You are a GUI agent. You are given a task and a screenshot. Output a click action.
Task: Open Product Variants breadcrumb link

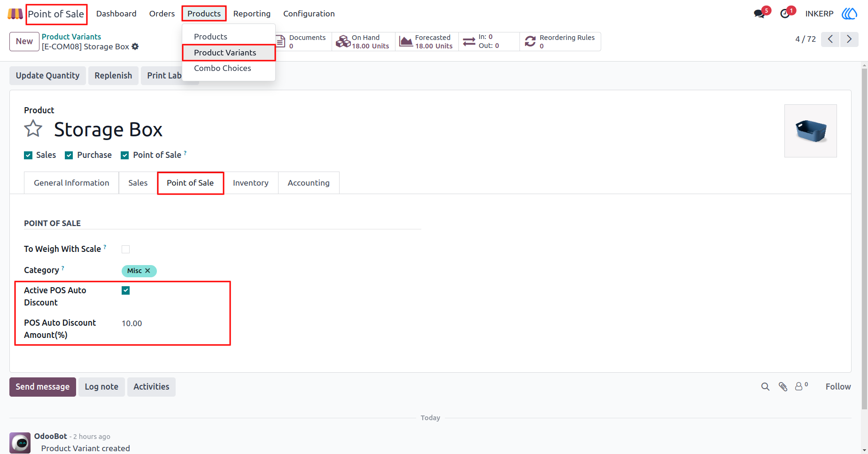point(71,37)
